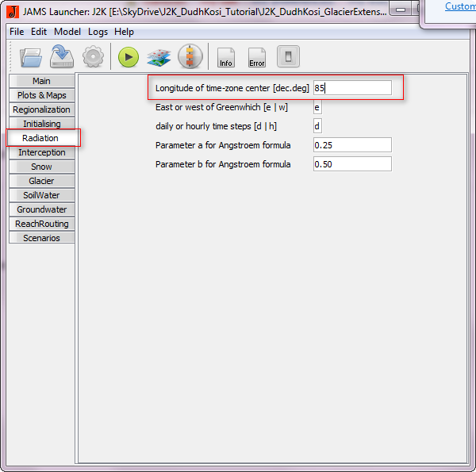Click the exit switch icon in toolbar
Viewport: 476px width, 472px height.
click(x=288, y=57)
